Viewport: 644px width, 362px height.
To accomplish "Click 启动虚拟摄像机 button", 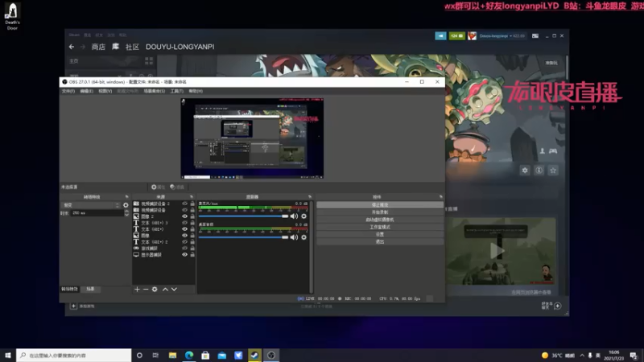I will (x=380, y=220).
